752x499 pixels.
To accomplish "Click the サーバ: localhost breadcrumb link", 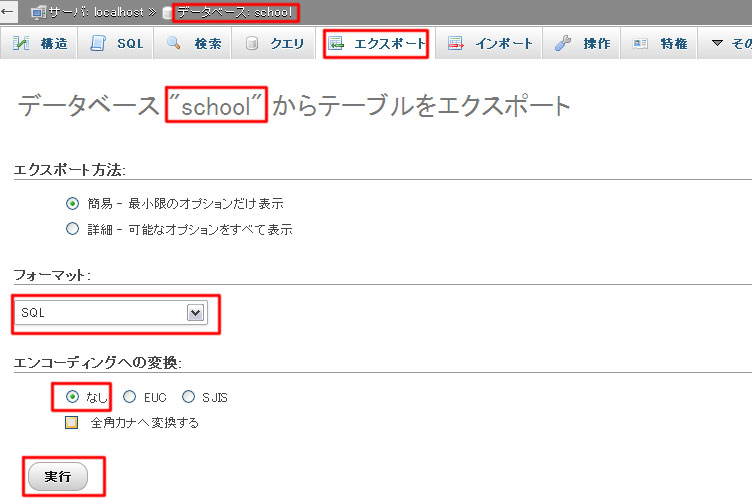I will click(95, 12).
